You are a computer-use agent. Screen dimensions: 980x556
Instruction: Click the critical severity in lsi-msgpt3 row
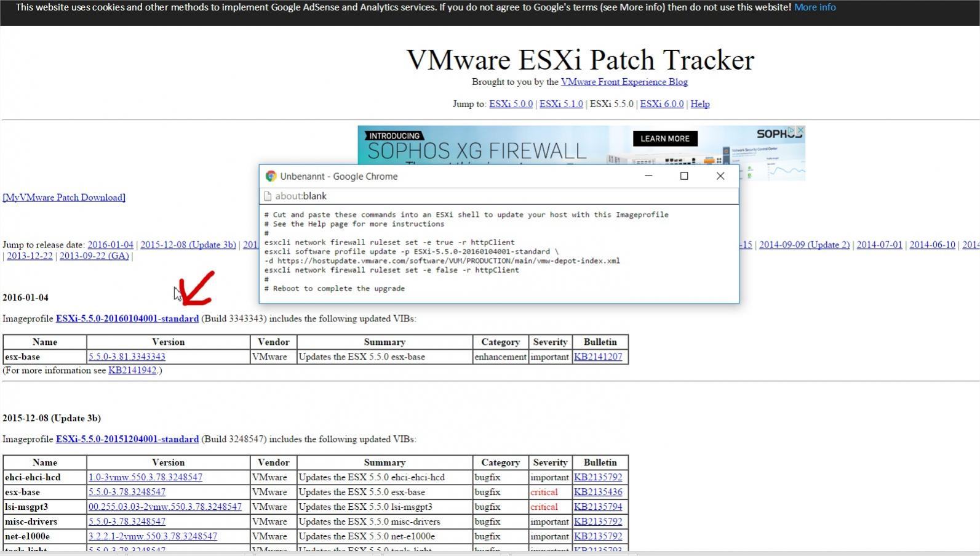[x=544, y=507]
